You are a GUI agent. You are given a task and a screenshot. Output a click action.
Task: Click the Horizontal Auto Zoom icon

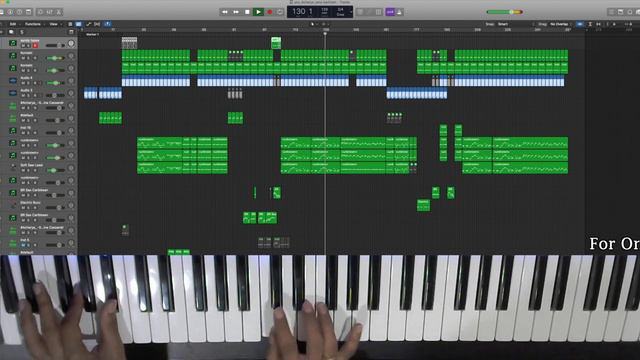598,24
